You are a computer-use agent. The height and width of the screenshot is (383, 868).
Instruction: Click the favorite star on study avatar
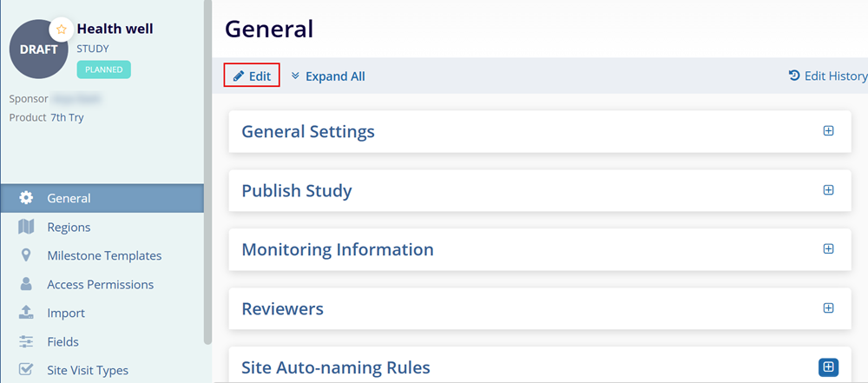(61, 29)
